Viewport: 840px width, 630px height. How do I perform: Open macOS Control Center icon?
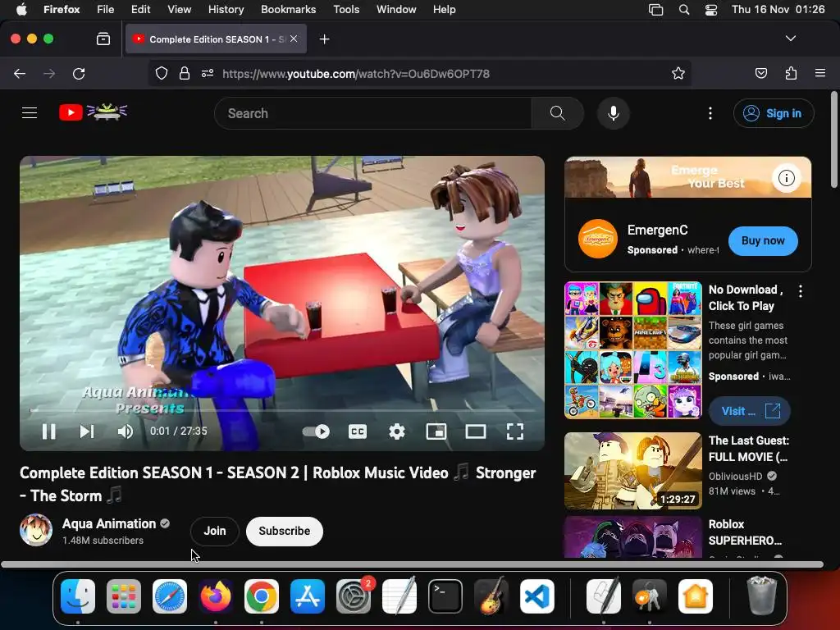(x=711, y=9)
